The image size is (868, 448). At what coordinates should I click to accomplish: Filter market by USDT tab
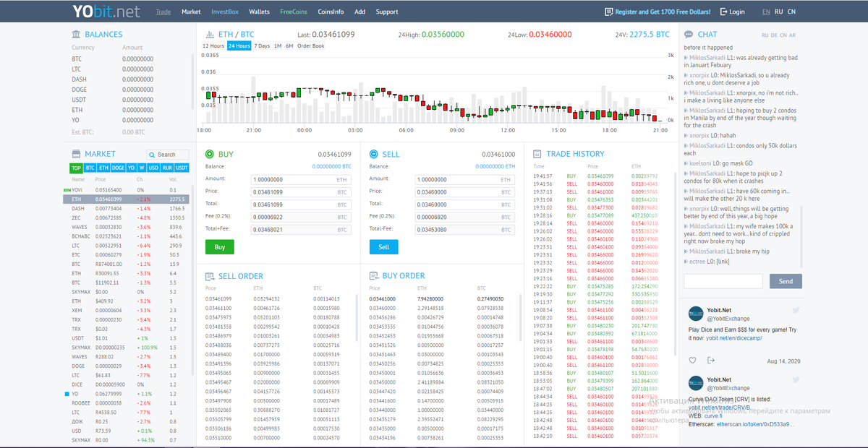[x=182, y=168]
